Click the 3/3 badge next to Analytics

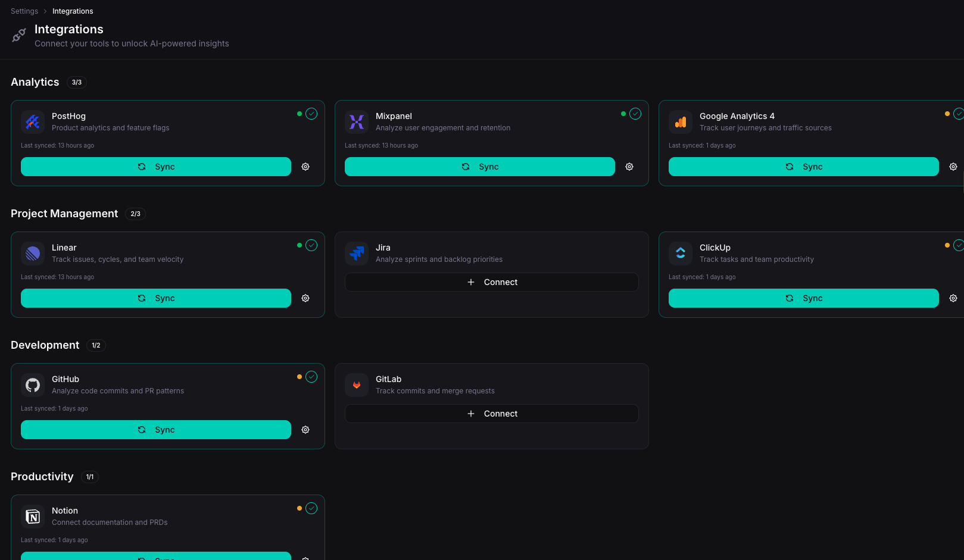tap(77, 82)
